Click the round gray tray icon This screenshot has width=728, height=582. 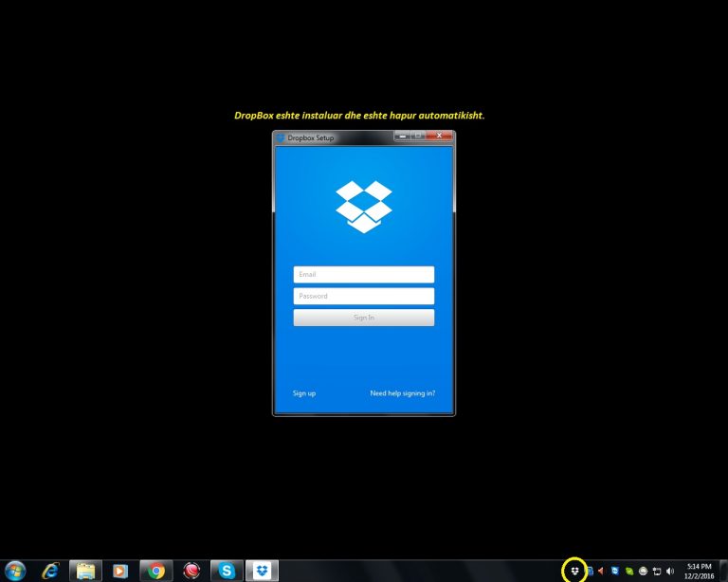pyautogui.click(x=643, y=571)
